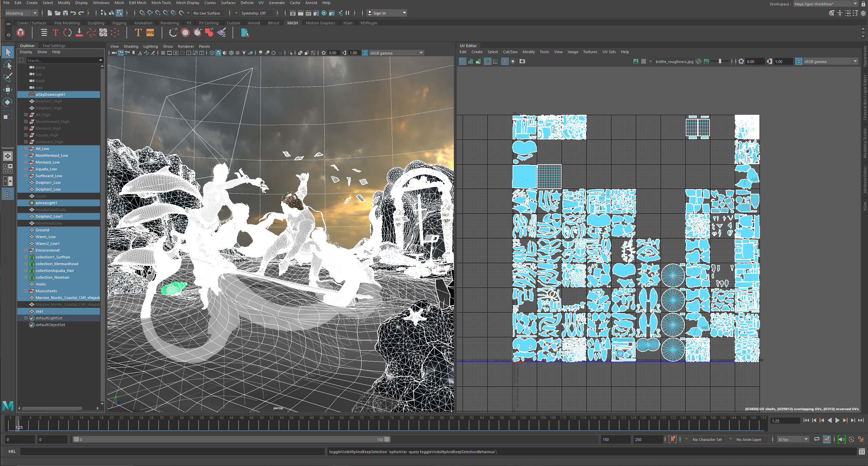Open the Cut/Sew menu in UV Editor
The height and width of the screenshot is (466, 868).
tap(510, 52)
